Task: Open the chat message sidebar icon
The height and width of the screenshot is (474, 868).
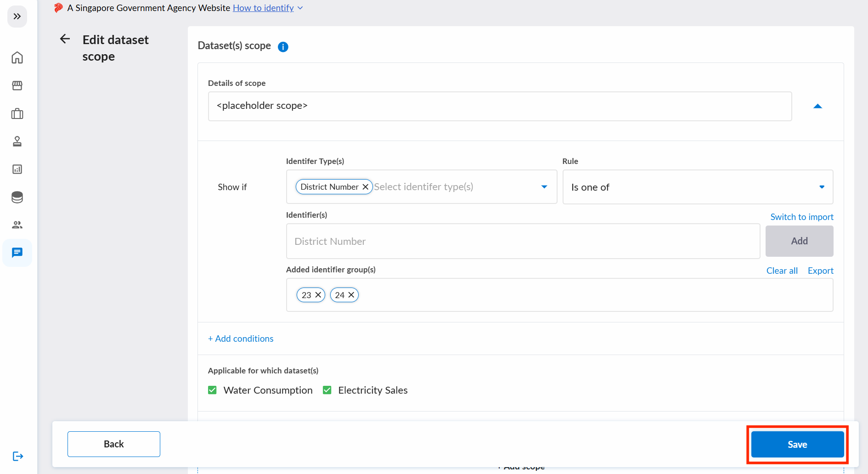Action: click(17, 253)
